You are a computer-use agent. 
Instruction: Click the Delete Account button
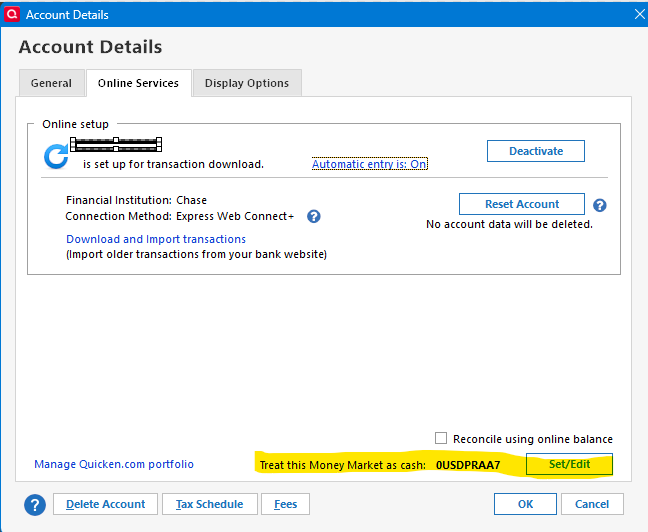[105, 504]
